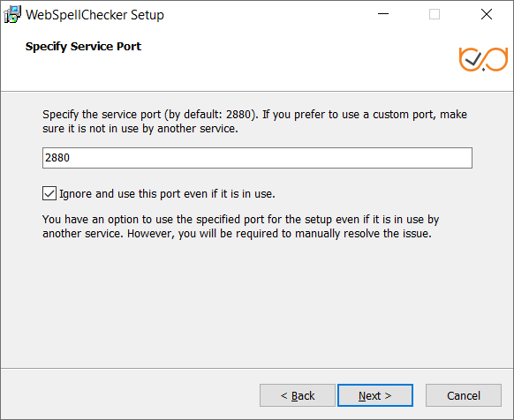The image size is (514, 420).
Task: Toggle via the "Ignore and use this port" label
Action: pyautogui.click(x=167, y=193)
